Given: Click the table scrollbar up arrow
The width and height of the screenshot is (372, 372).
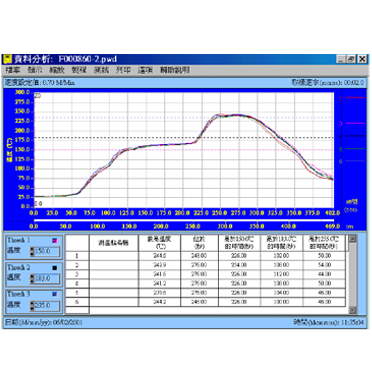Looking at the screenshot, I should pos(352,239).
